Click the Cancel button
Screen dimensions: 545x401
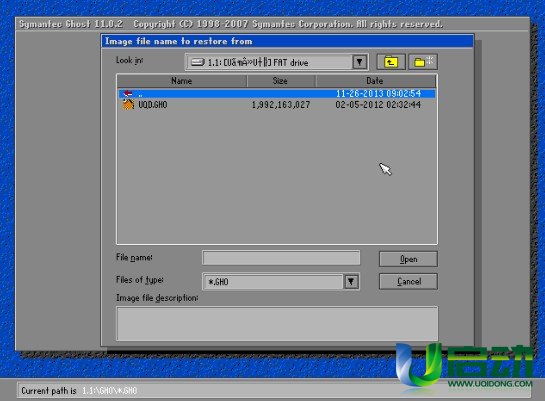[x=408, y=281]
